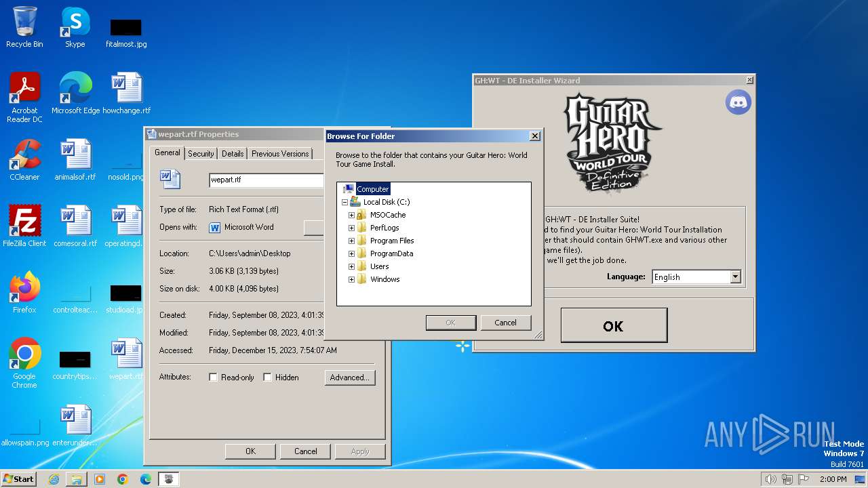Click taskbar clock showing 2:00 PM
Screen dimensions: 868x488
click(833, 479)
